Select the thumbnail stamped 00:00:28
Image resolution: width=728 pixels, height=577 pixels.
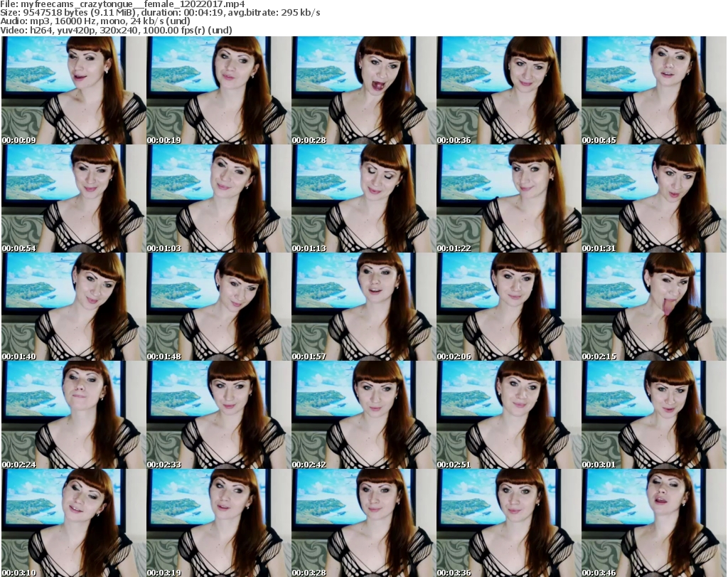(x=363, y=90)
